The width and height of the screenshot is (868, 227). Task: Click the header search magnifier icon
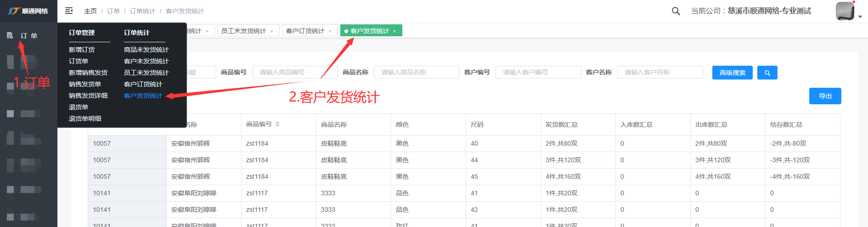(x=676, y=11)
